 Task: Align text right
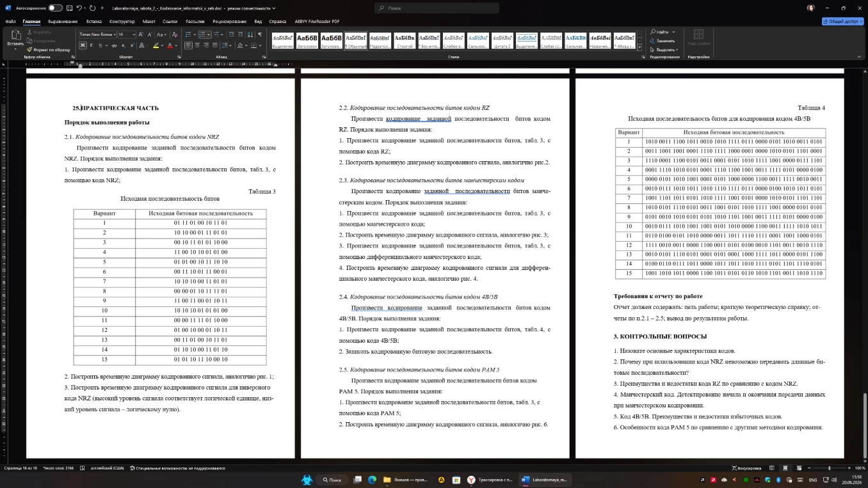click(x=207, y=45)
